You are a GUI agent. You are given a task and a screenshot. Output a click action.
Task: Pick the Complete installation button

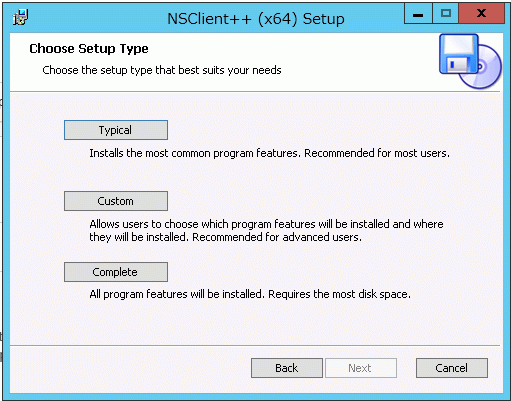tap(116, 272)
